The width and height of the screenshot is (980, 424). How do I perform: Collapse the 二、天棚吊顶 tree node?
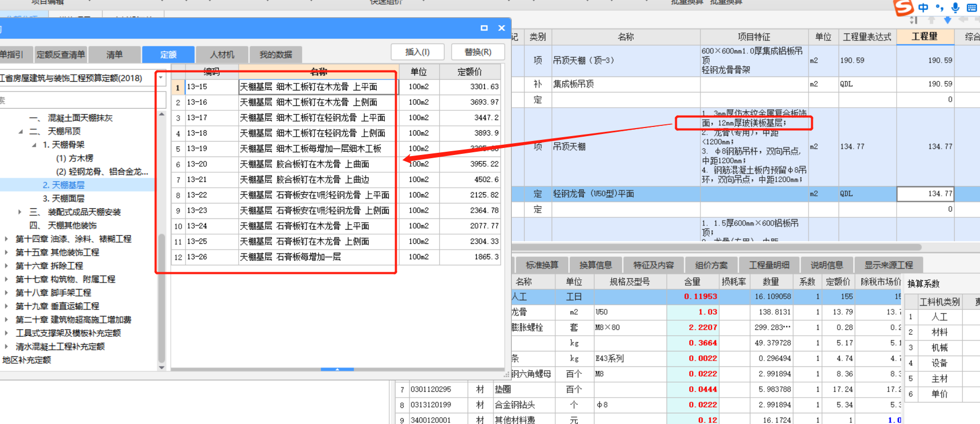(20, 131)
